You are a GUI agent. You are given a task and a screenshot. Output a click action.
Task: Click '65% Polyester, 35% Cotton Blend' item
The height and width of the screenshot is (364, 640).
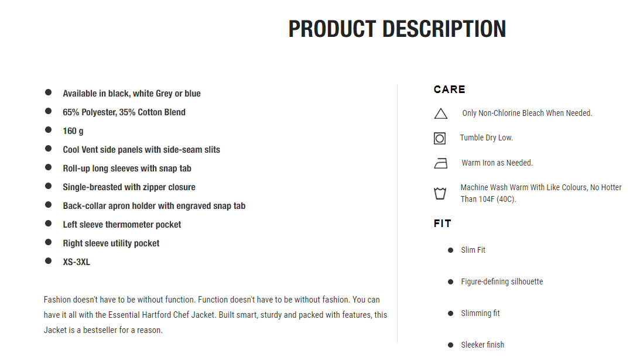click(124, 112)
